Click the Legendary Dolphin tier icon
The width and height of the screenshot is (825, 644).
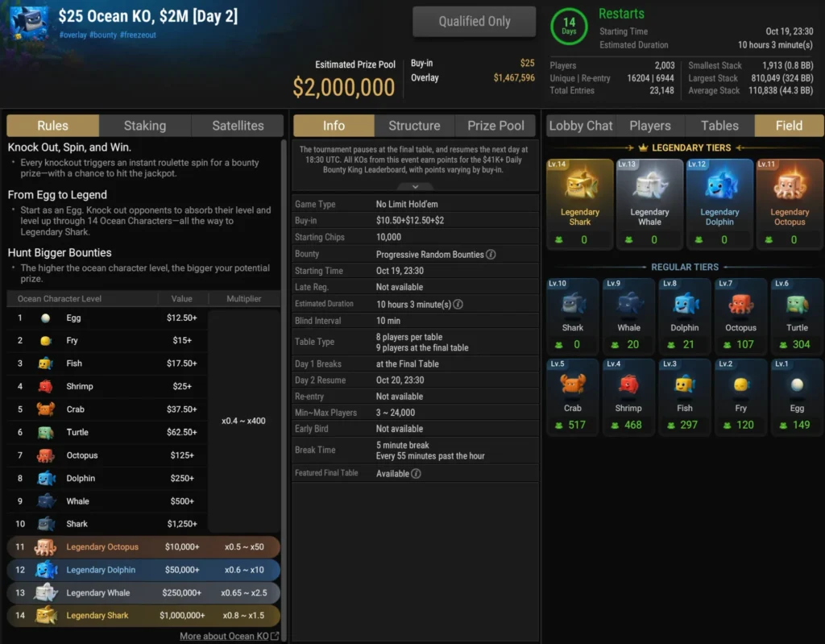(x=719, y=185)
